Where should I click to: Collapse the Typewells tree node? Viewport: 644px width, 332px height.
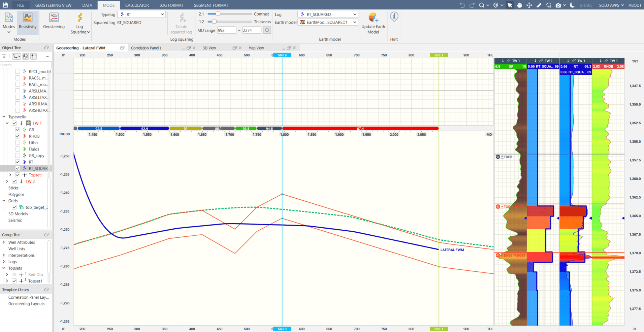4,117
